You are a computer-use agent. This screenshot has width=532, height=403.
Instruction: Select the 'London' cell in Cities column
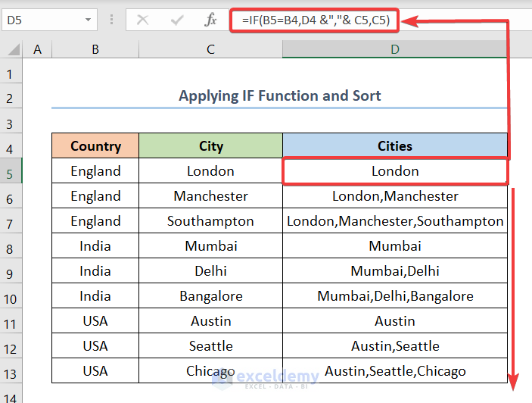coord(395,170)
